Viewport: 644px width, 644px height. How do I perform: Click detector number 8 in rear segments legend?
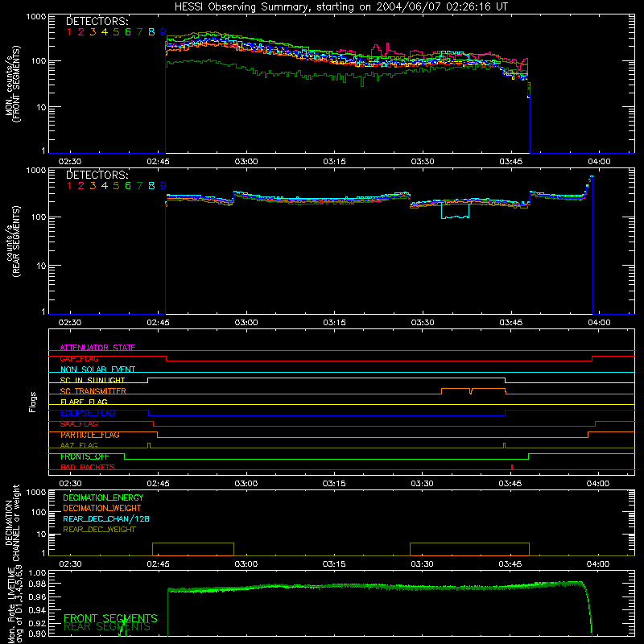[151, 186]
